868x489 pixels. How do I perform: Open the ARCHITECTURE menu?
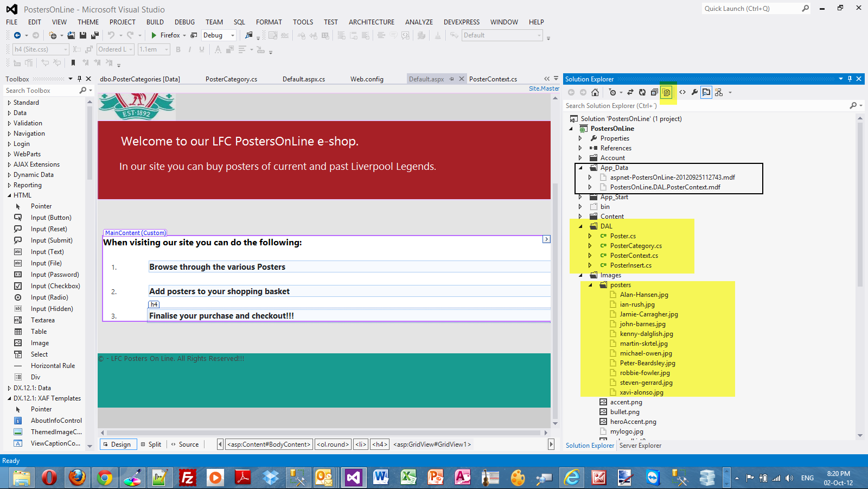pos(372,22)
